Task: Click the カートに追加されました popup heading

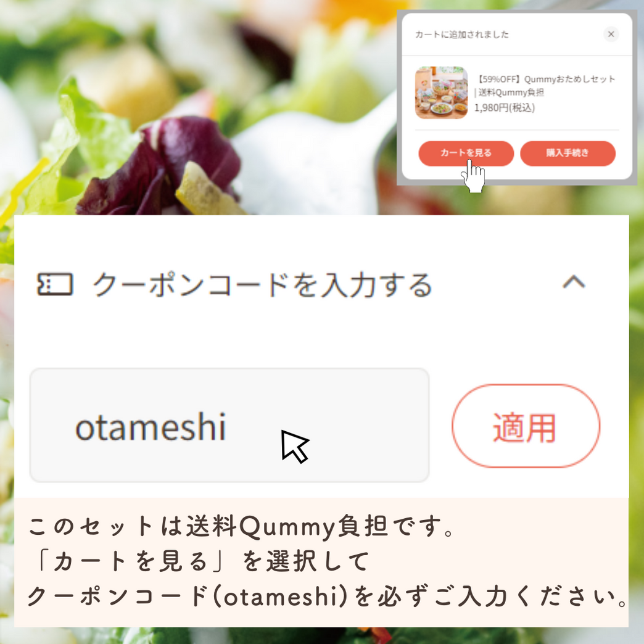Action: pyautogui.click(x=461, y=35)
